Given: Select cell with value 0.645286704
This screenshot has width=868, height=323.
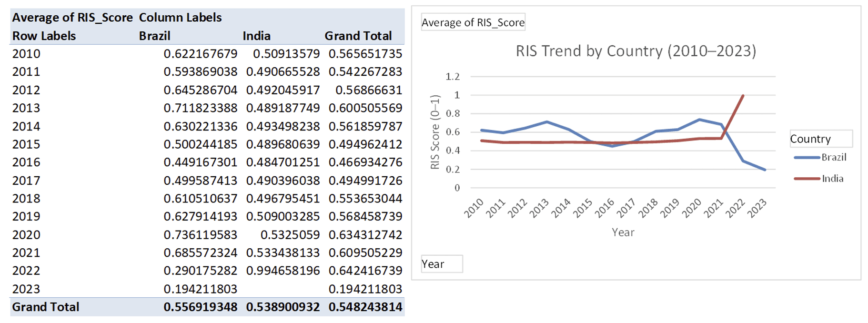Looking at the screenshot, I should coord(200,90).
